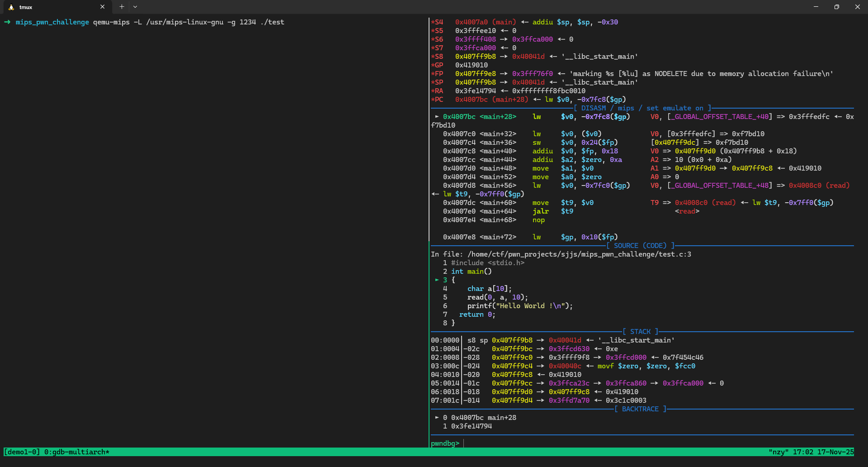This screenshot has width=868, height=467.
Task: Click the BACKTRACE section header
Action: pyautogui.click(x=640, y=409)
